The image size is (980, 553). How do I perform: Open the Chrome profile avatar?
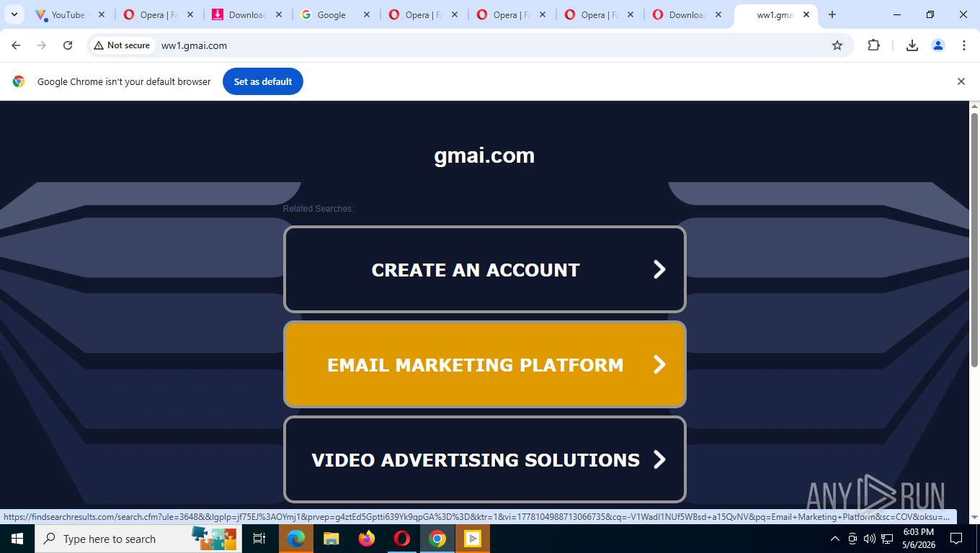[938, 45]
